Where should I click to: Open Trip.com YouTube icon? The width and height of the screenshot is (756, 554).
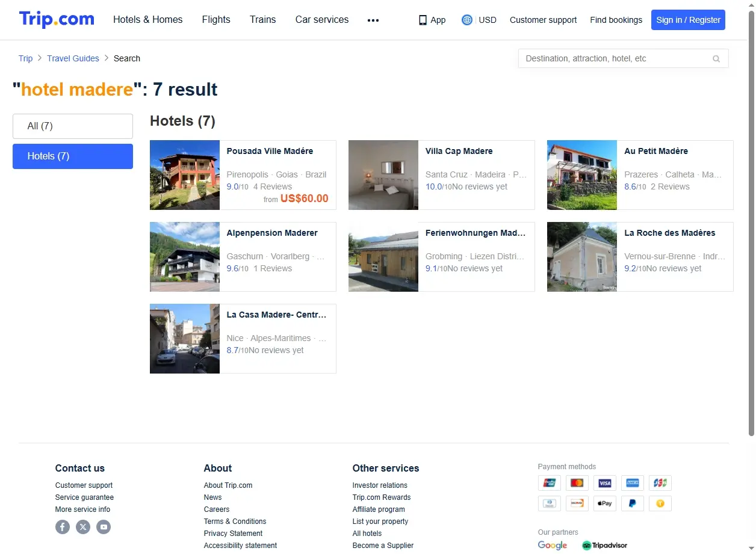(104, 527)
